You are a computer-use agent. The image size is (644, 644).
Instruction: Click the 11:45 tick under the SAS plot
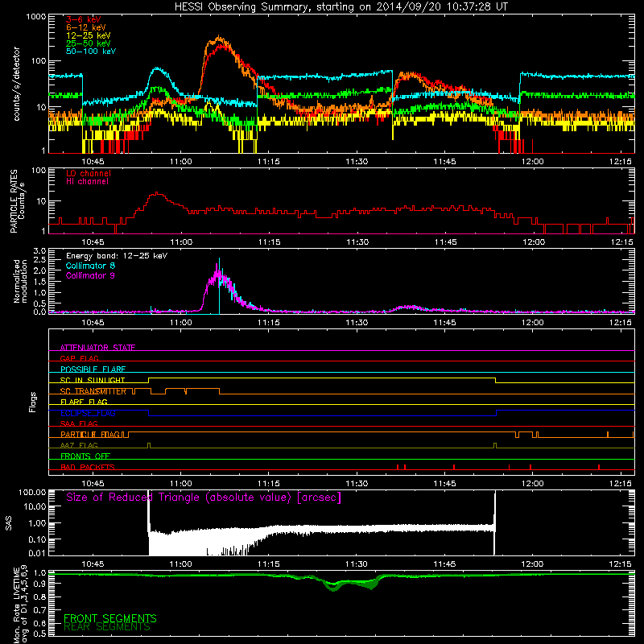coord(444,564)
